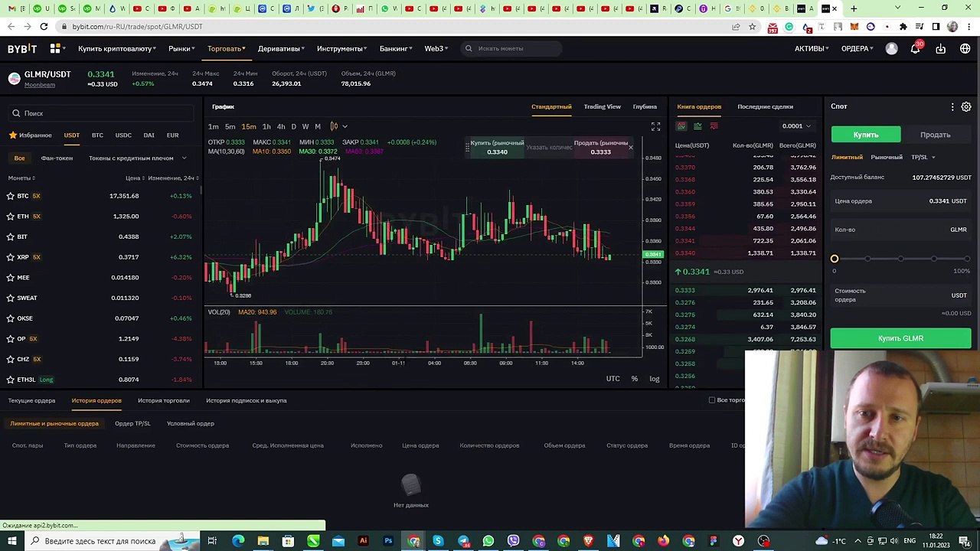Image resolution: width=980 pixels, height=551 pixels.
Task: Expand the chart to fullscreen
Action: click(x=655, y=126)
